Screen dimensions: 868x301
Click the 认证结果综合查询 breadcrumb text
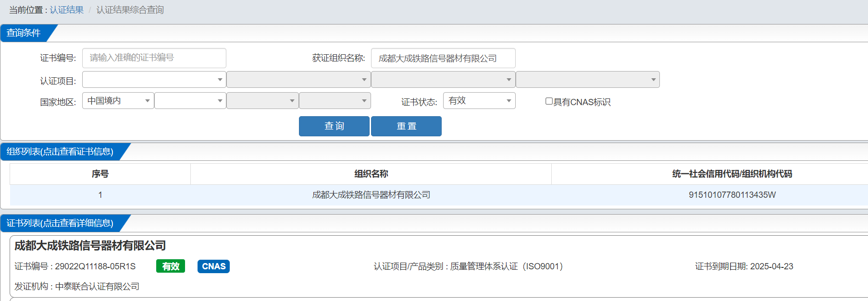130,10
